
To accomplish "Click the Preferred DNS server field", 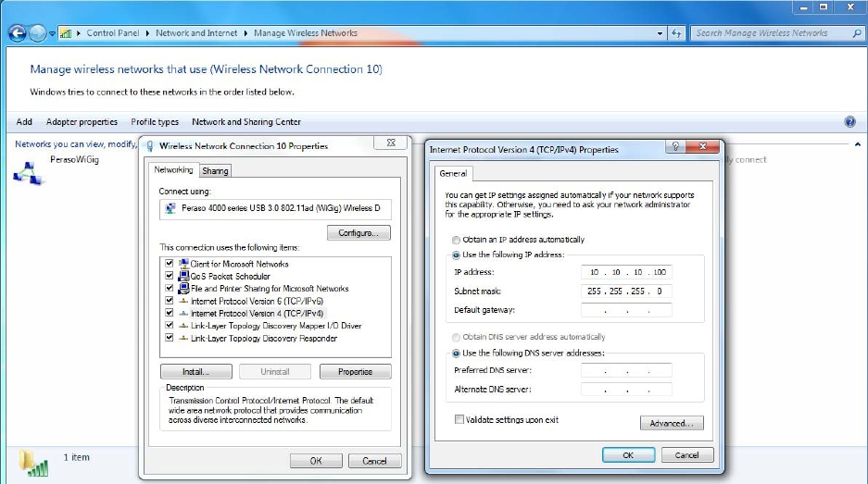I will tap(626, 370).
